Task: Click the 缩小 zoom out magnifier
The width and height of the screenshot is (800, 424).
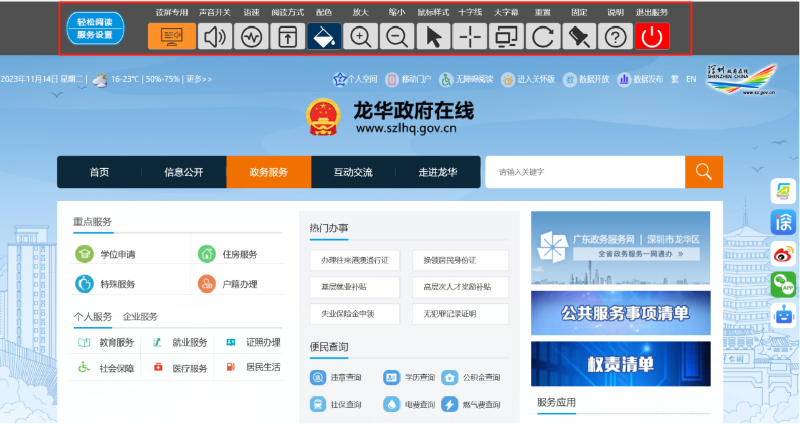Action: point(397,36)
